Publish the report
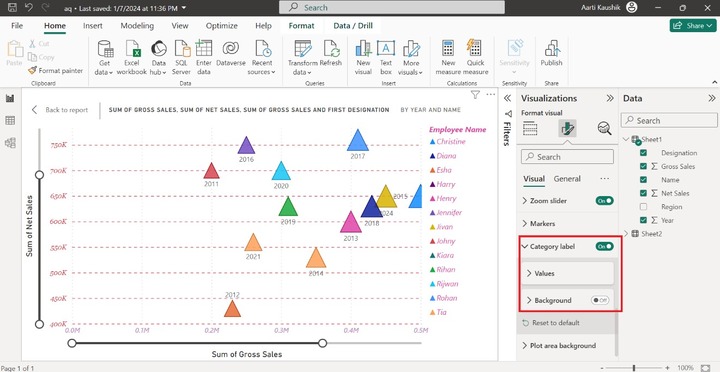This screenshot has width=720, height=372. pos(551,53)
